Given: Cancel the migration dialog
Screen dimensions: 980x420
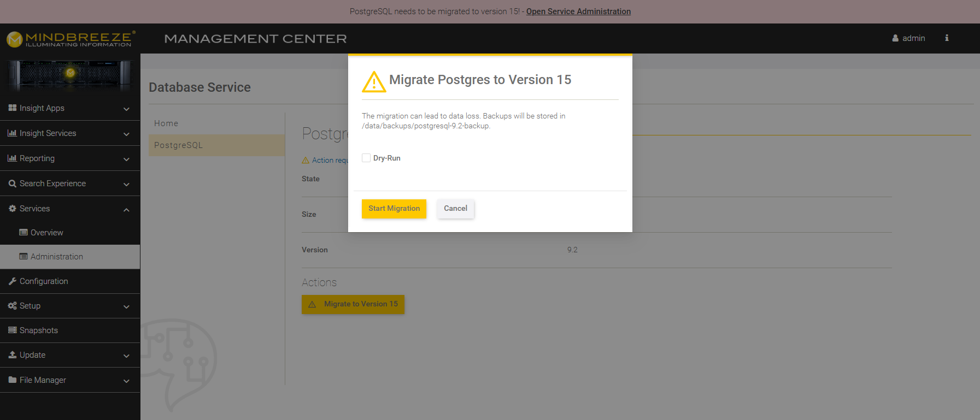Looking at the screenshot, I should (x=455, y=209).
